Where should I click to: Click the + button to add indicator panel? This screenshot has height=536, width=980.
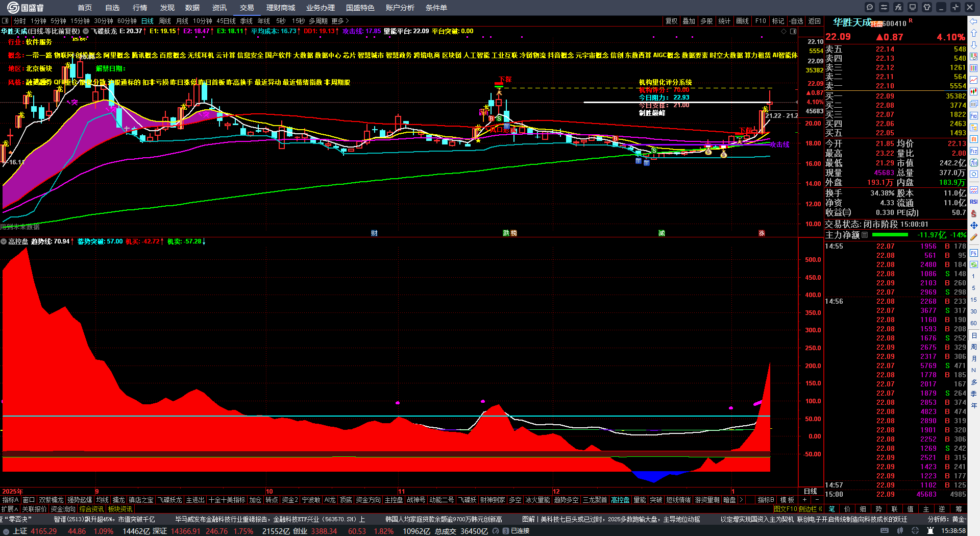tap(804, 500)
